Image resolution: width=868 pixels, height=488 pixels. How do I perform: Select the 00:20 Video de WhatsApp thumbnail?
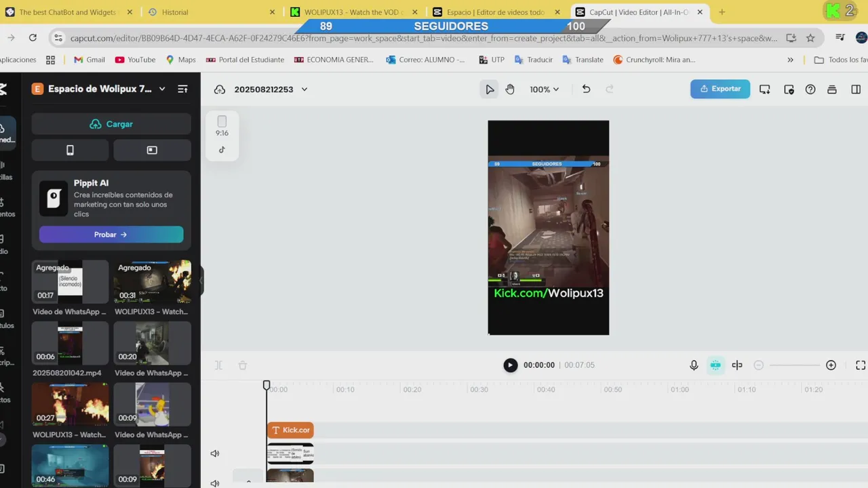click(x=152, y=343)
